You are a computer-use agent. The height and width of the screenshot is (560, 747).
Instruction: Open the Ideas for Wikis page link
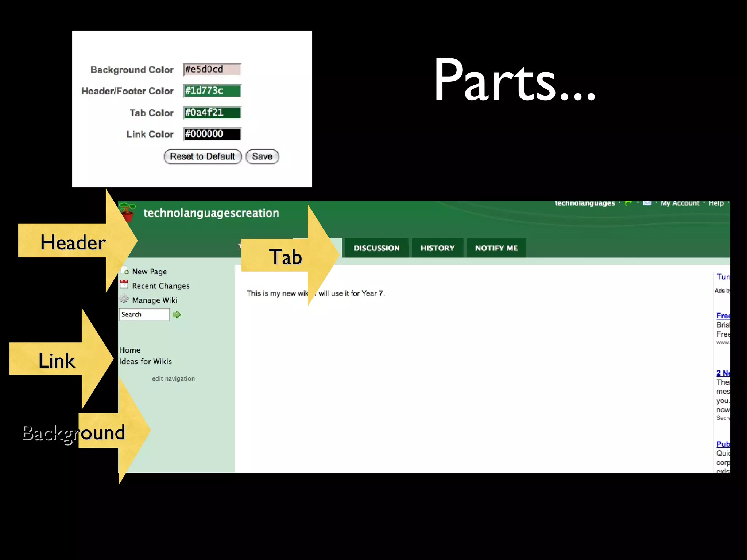(146, 361)
